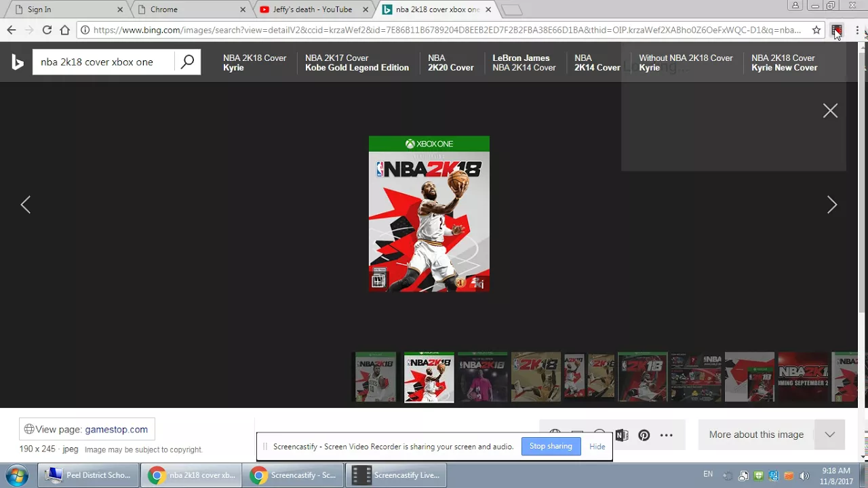This screenshot has width=868, height=488.
Task: Open the browser home page
Action: (x=64, y=30)
